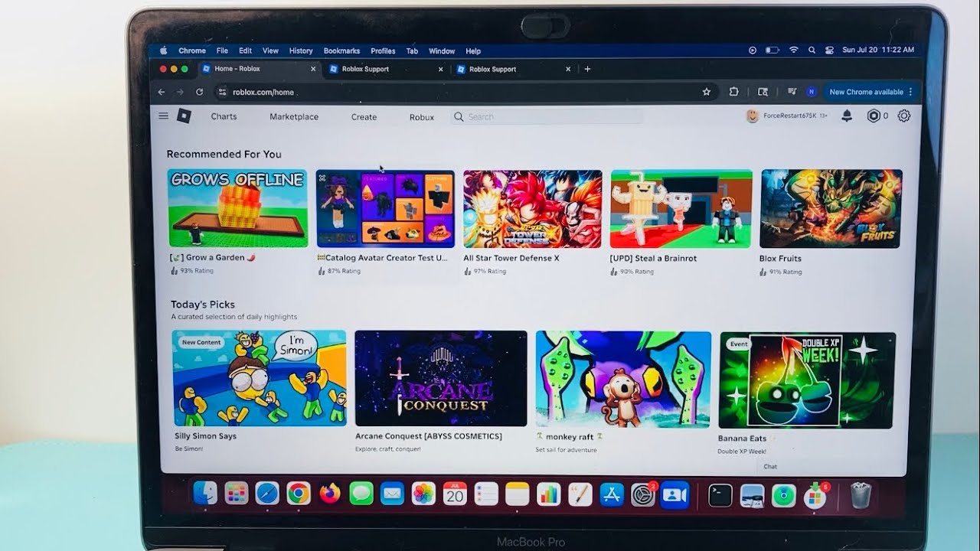The height and width of the screenshot is (551, 980).
Task: Open the Roblox settings gear
Action: (x=904, y=116)
